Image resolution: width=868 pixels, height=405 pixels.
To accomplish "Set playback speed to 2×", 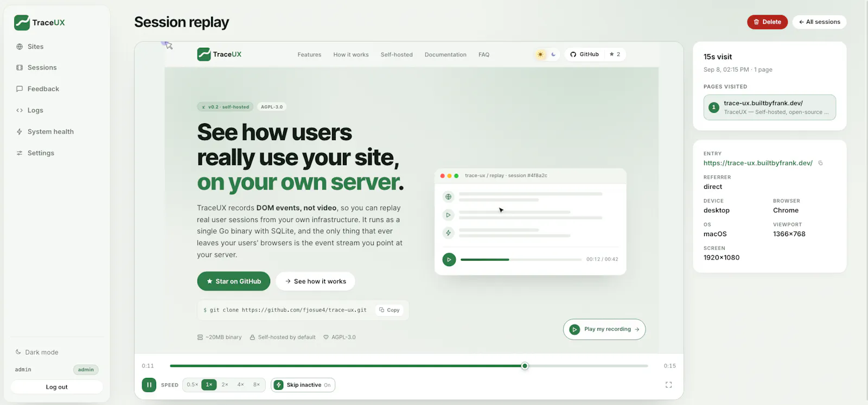I will point(225,385).
